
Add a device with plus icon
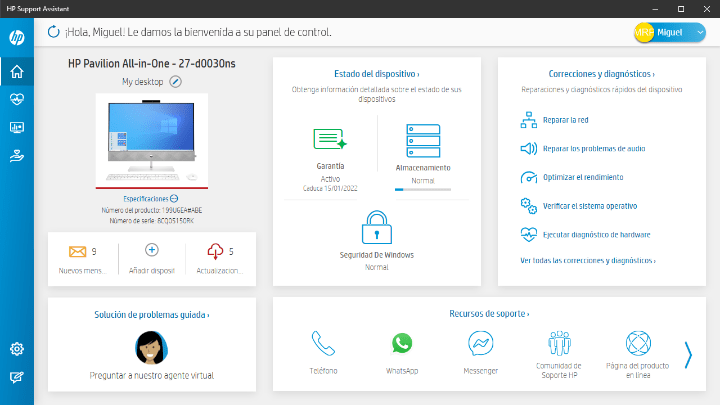(x=152, y=250)
